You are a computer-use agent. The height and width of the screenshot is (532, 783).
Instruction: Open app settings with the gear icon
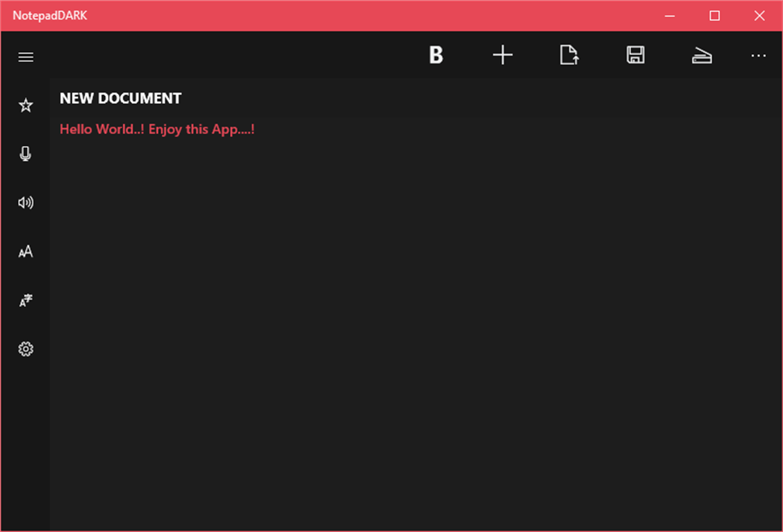point(26,348)
